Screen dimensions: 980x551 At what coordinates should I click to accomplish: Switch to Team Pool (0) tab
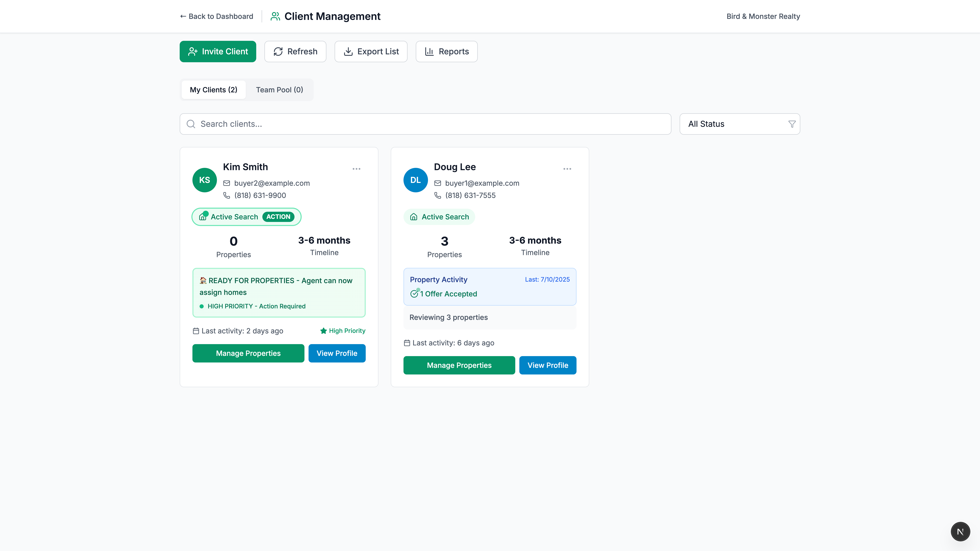pyautogui.click(x=280, y=90)
